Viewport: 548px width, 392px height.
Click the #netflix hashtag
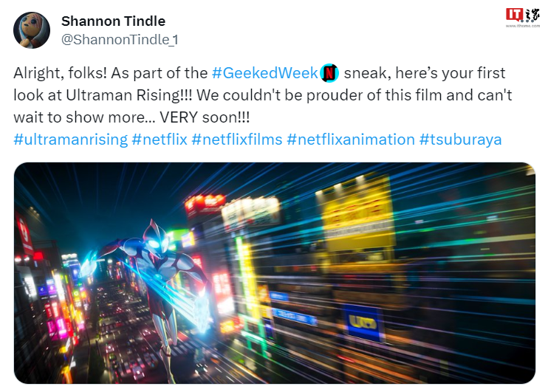160,139
